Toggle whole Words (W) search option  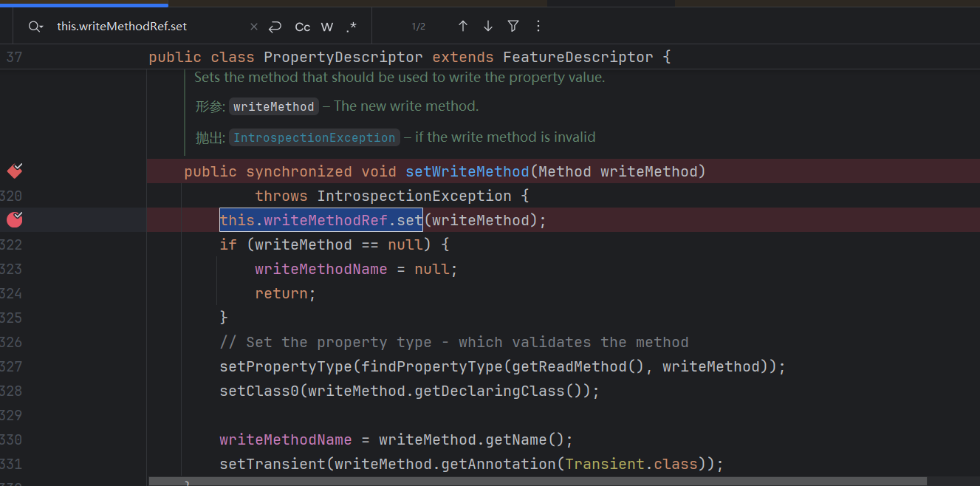pyautogui.click(x=326, y=27)
